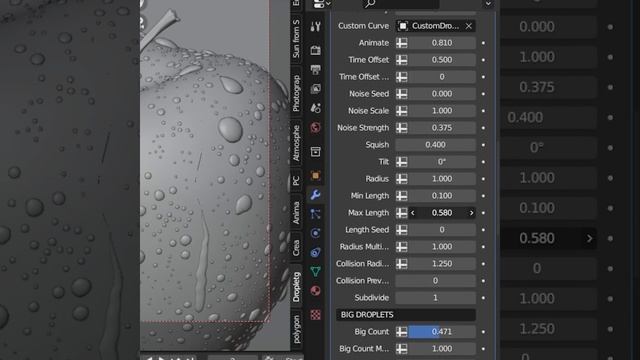Click the keyframe dot beside Tilt
The width and height of the screenshot is (640, 360).
pos(483,162)
